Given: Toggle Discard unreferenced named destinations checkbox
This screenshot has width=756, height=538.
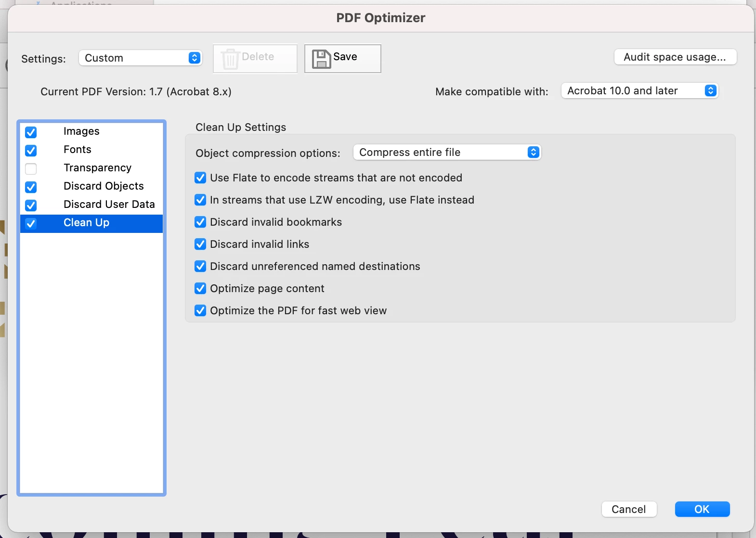Looking at the screenshot, I should coord(200,266).
